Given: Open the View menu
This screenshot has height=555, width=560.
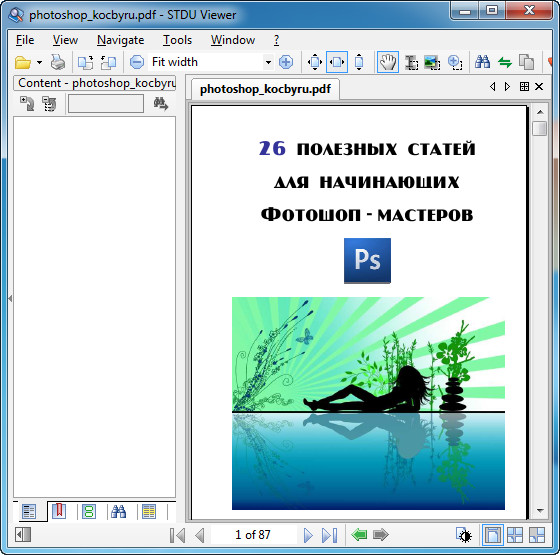Looking at the screenshot, I should (x=65, y=40).
